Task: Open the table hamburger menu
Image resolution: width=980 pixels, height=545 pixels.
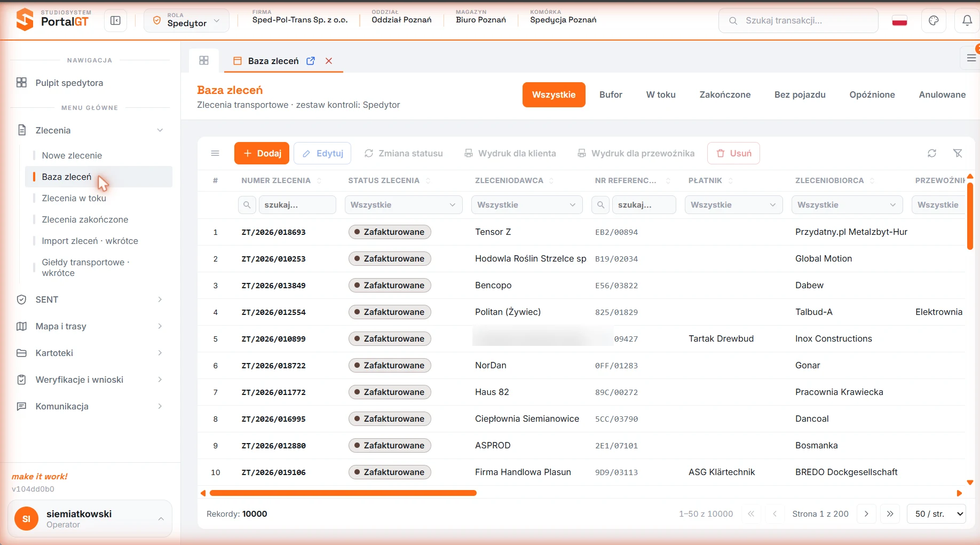Action: pyautogui.click(x=215, y=153)
